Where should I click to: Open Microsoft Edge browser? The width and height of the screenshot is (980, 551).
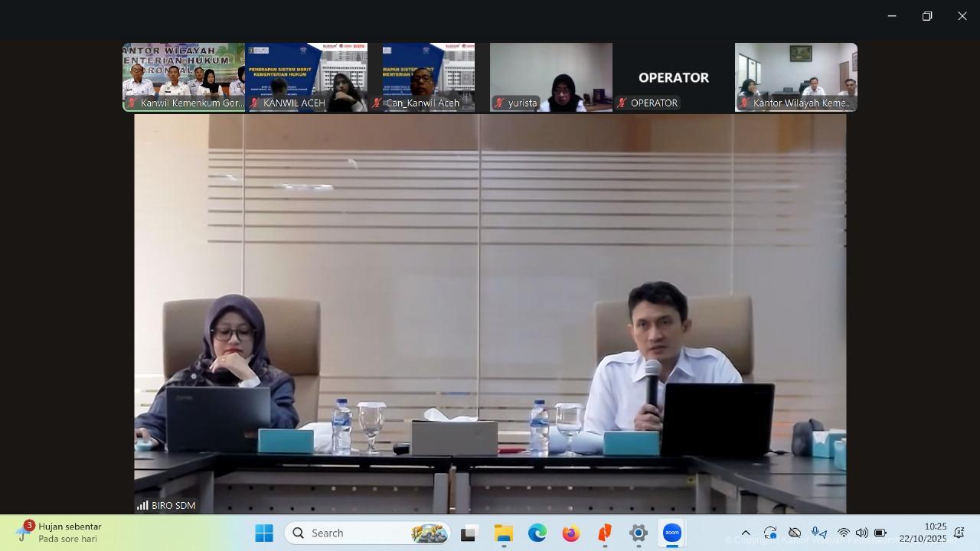pyautogui.click(x=537, y=533)
